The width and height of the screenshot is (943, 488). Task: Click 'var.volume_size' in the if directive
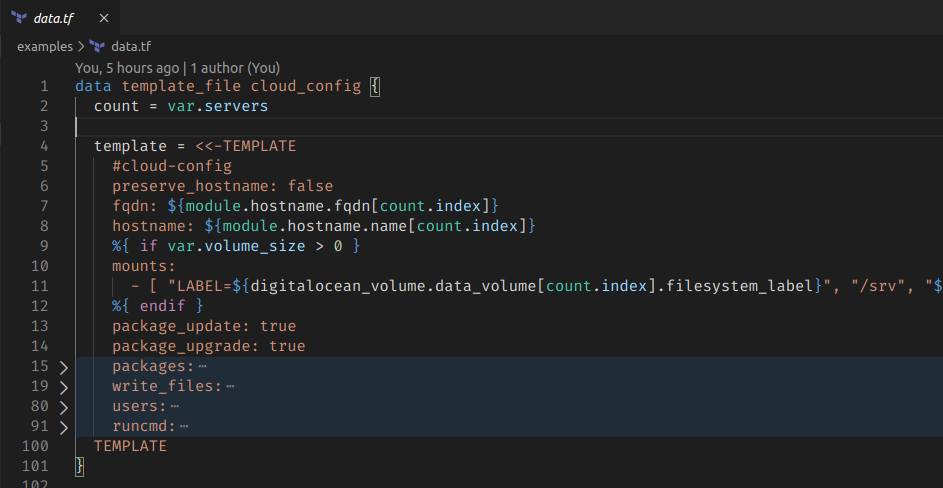click(x=236, y=246)
